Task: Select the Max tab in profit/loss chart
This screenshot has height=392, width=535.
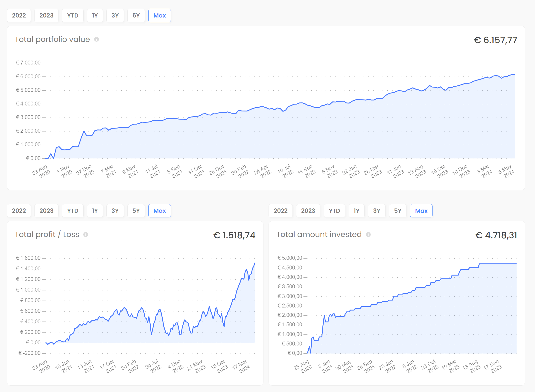Action: coord(160,211)
